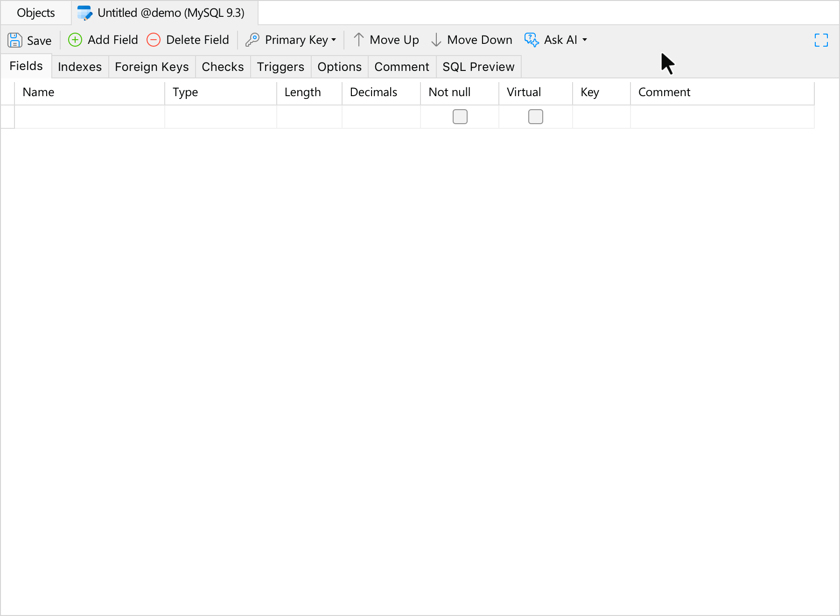Click the Move Up arrow icon
The image size is (840, 616).
point(358,40)
